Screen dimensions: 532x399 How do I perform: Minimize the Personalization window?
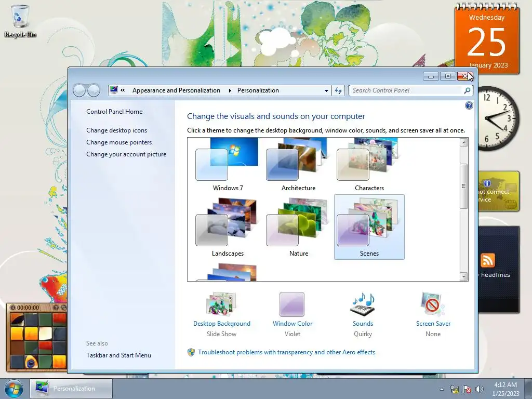tap(431, 76)
